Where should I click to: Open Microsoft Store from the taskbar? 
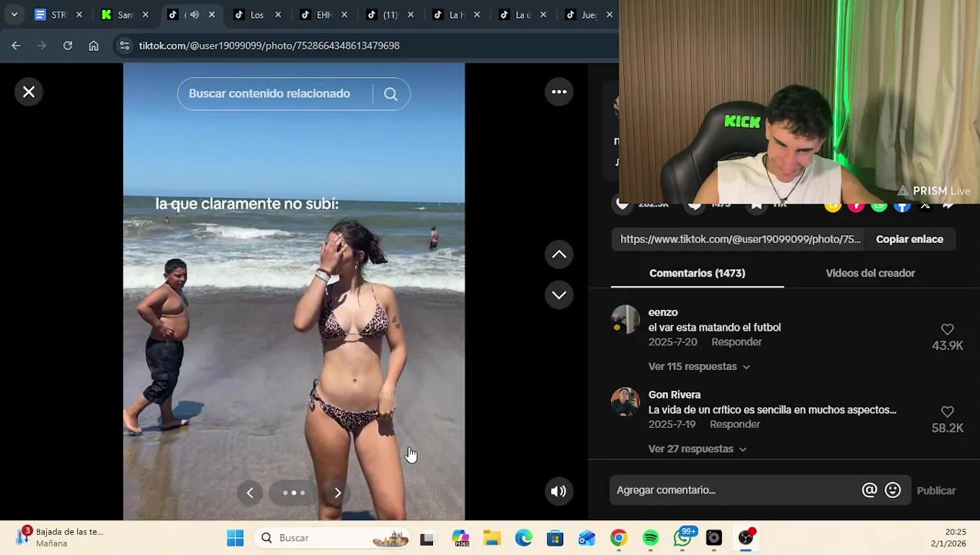(555, 538)
